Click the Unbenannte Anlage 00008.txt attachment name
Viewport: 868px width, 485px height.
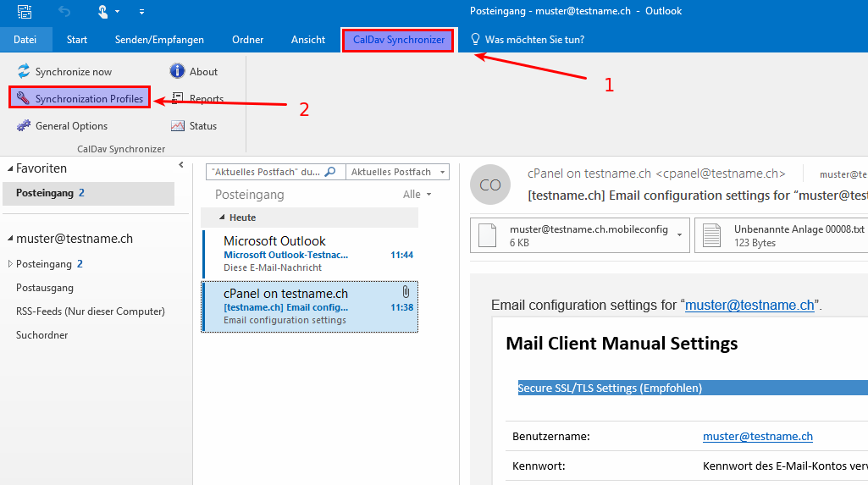799,229
